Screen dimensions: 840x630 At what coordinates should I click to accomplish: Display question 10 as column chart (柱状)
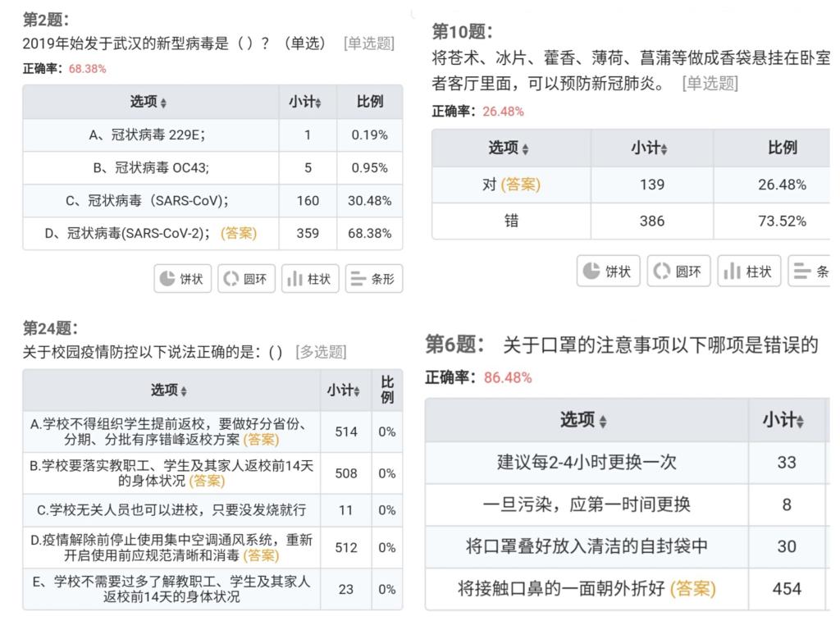click(x=749, y=271)
